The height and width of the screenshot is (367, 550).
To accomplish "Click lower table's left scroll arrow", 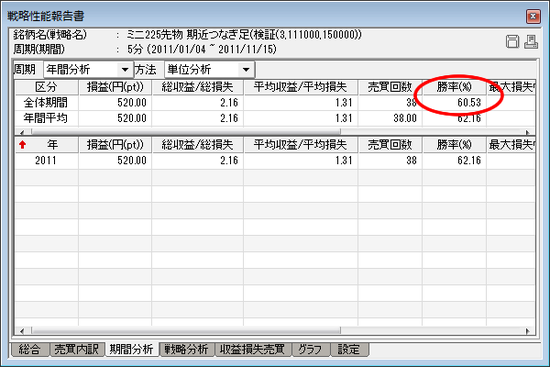I will (22, 331).
